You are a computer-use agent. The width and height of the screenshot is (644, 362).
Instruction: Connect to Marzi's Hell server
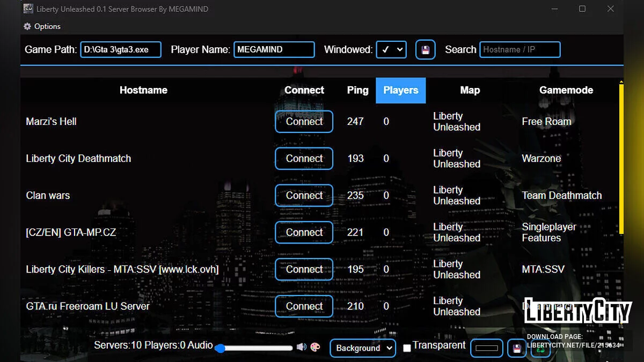tap(304, 122)
